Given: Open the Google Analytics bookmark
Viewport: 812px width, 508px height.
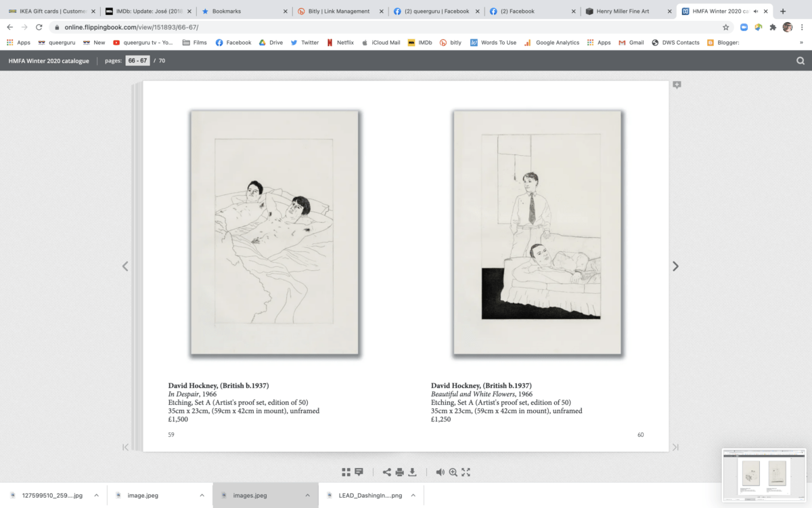Looking at the screenshot, I should [x=551, y=42].
